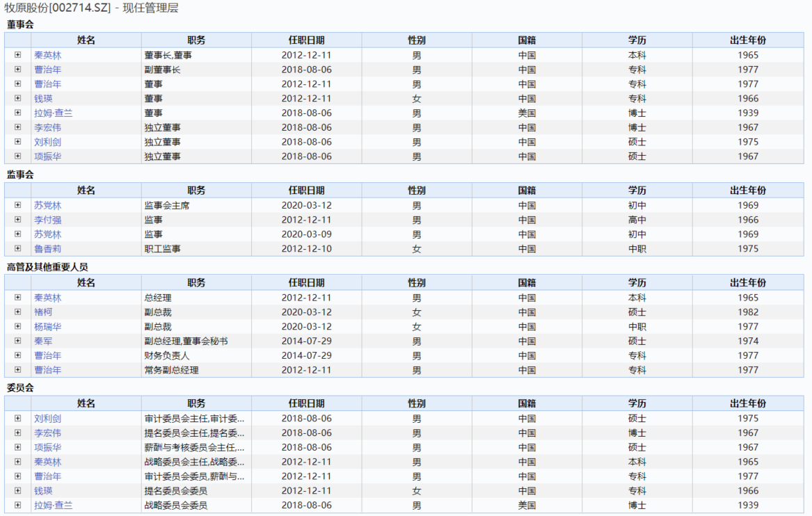Expand the 刘利剑 审计委员会主任 row

pos(17,418)
